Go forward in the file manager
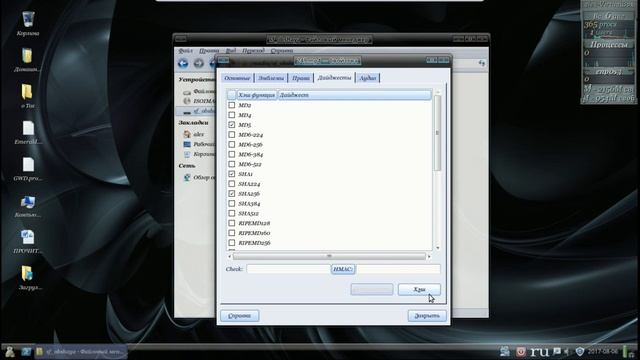The width and height of the screenshot is (640, 360). 199,63
